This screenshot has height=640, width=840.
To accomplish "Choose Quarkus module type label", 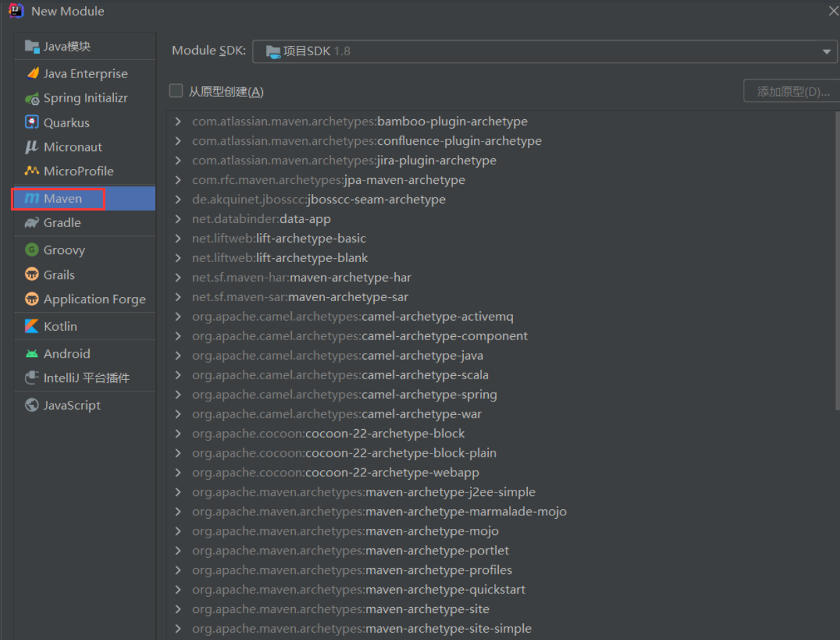I will 67,123.
